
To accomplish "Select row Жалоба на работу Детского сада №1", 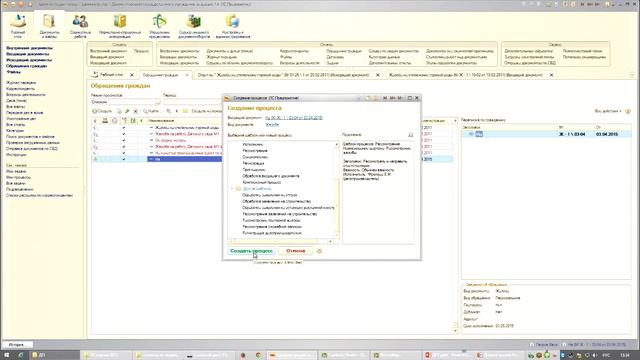I will 187,134.
